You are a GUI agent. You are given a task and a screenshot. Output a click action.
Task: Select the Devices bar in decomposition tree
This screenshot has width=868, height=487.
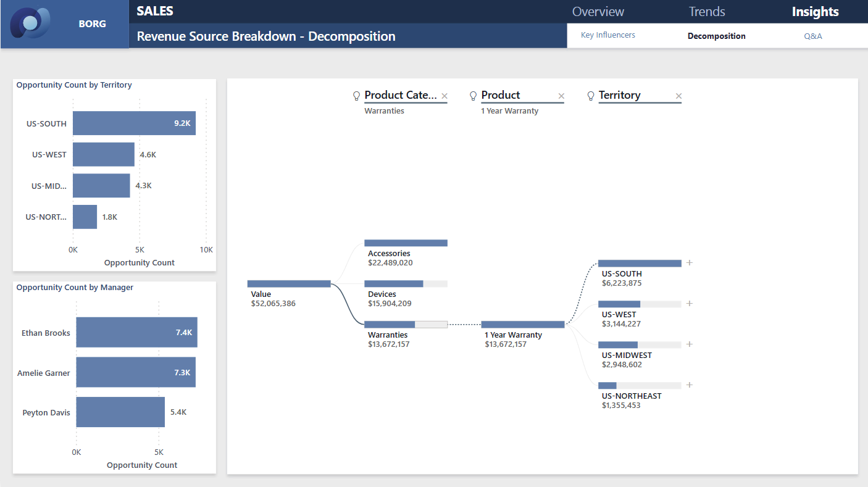pos(406,284)
